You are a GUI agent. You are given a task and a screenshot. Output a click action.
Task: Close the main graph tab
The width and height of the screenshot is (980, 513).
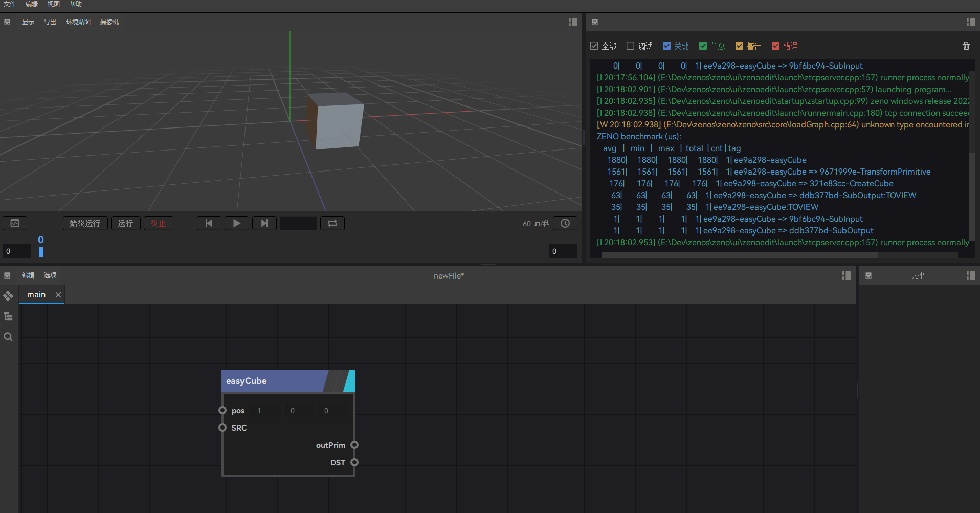58,295
